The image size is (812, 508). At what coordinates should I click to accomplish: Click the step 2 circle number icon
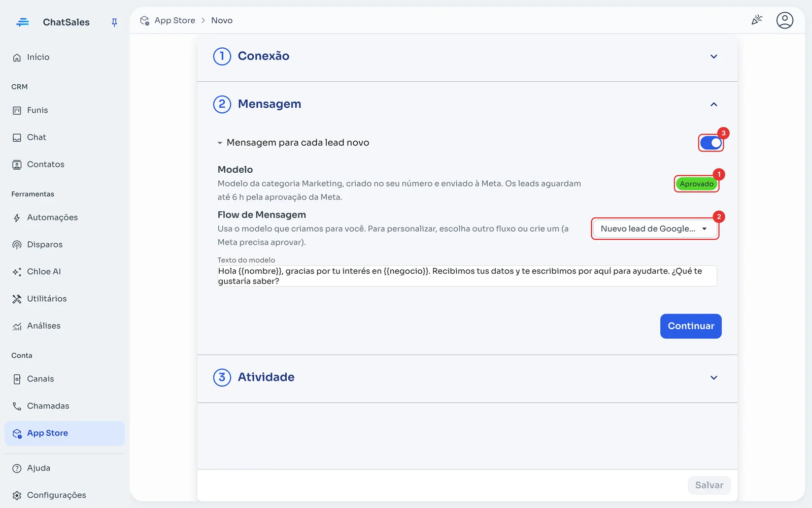click(222, 104)
